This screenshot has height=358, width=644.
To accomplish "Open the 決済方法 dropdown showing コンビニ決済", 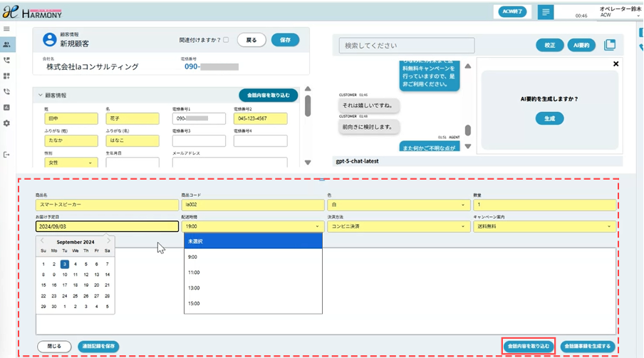I will (398, 227).
